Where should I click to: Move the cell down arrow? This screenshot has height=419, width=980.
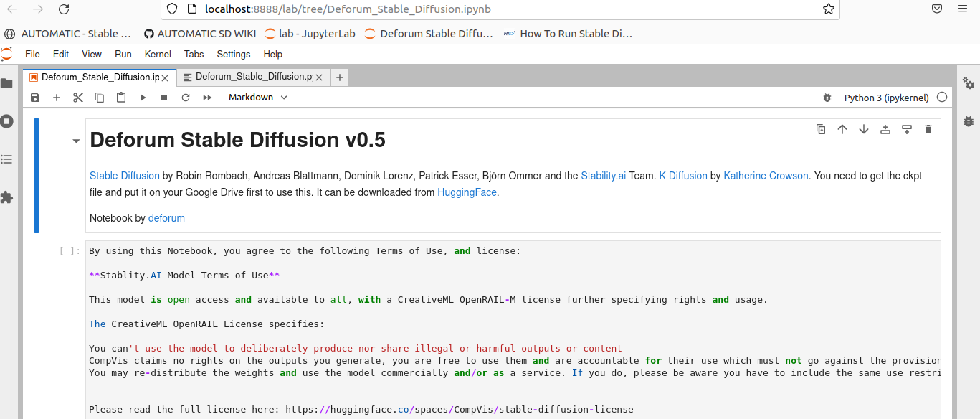(864, 129)
